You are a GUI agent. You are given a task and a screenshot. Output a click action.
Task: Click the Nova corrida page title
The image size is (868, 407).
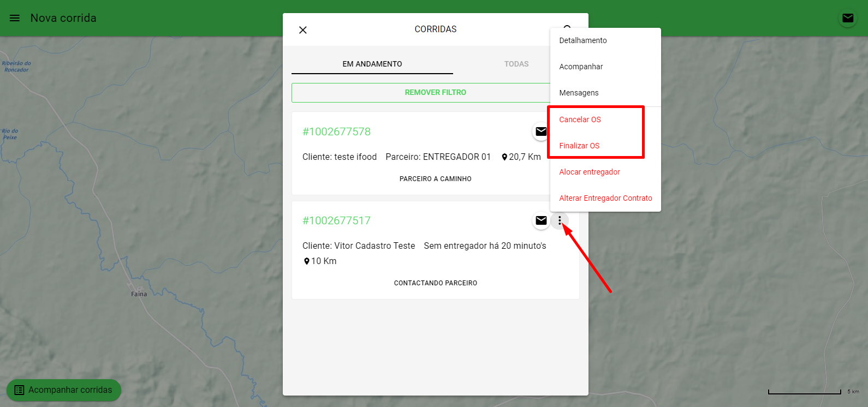pos(63,18)
